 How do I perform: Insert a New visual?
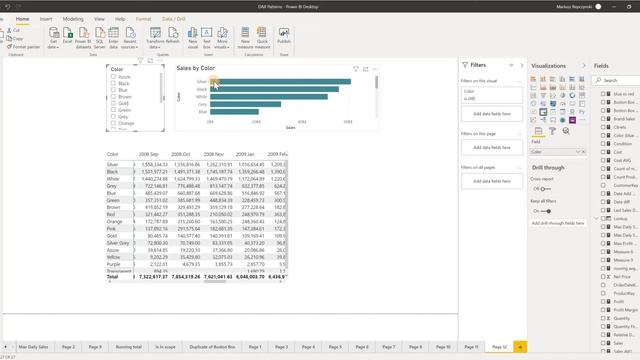click(x=193, y=38)
